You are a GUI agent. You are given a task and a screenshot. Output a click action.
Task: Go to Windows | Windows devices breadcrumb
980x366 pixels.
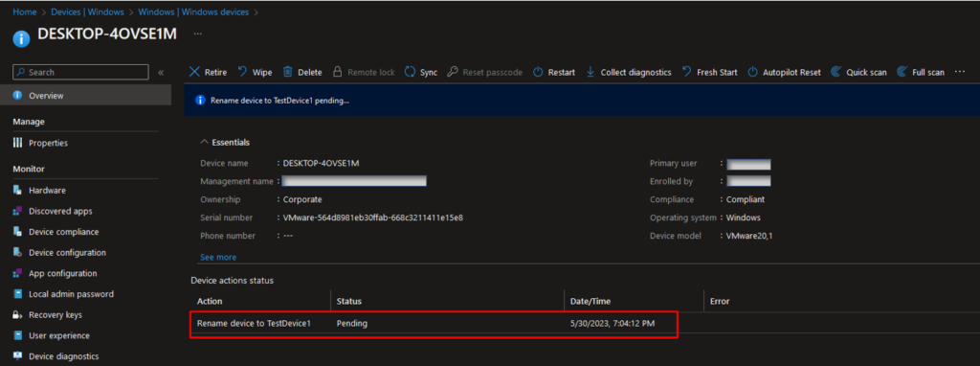[x=193, y=11]
